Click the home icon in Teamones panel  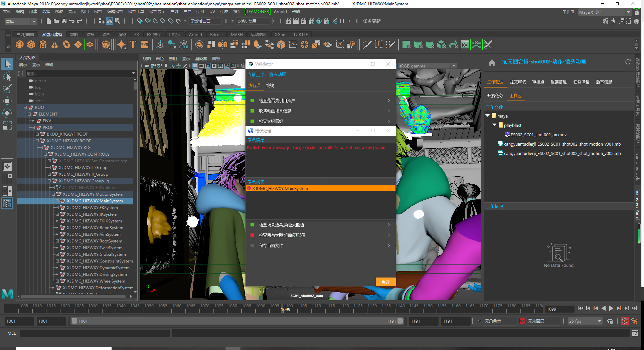tap(492, 62)
